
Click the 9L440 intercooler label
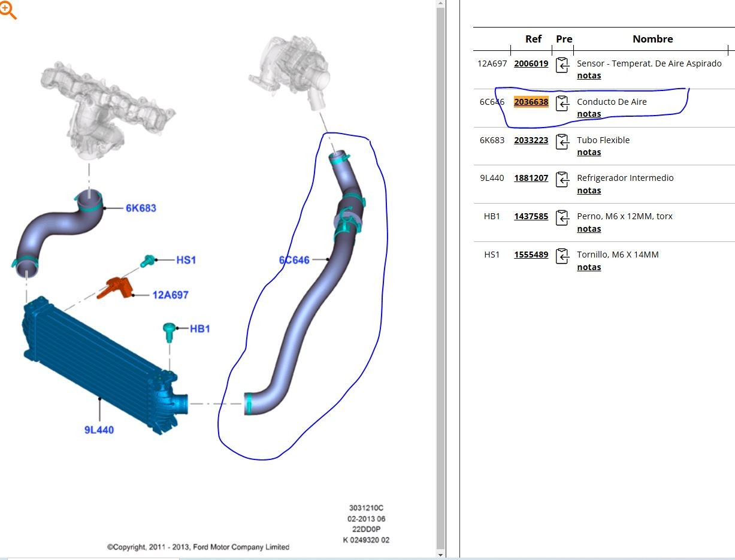(99, 429)
